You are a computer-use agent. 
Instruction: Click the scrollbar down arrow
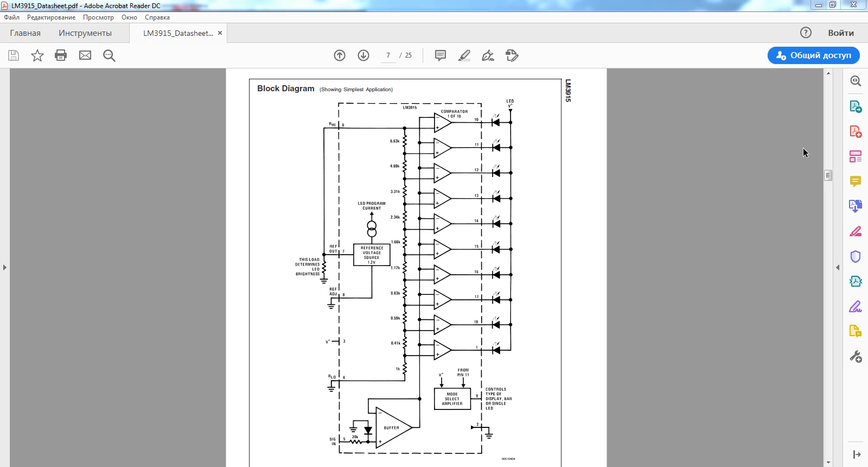click(x=828, y=462)
